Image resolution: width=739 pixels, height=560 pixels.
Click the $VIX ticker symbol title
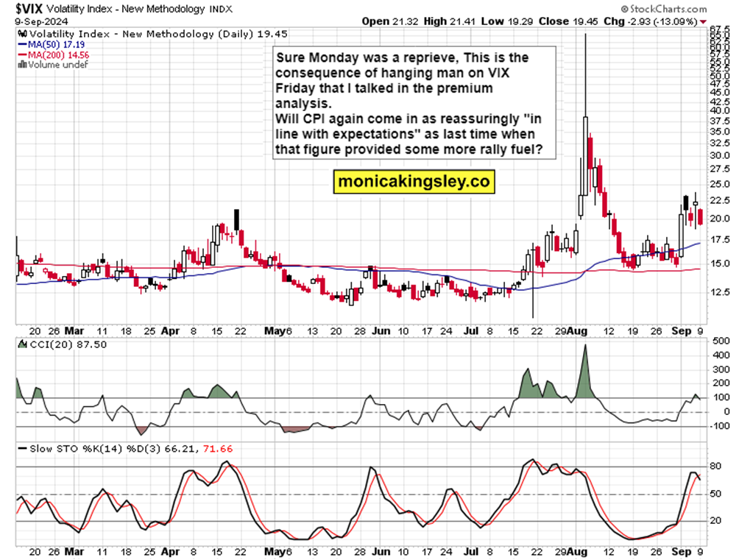[x=29, y=9]
